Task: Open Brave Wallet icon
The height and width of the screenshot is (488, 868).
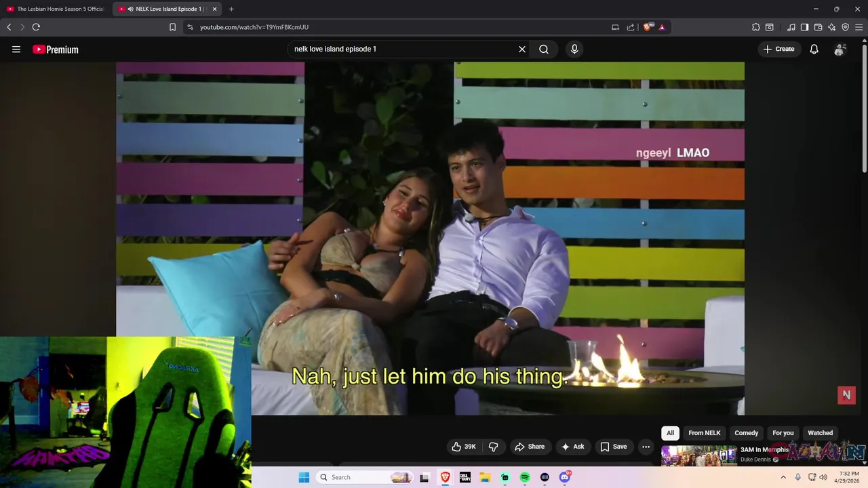Action: tap(818, 27)
